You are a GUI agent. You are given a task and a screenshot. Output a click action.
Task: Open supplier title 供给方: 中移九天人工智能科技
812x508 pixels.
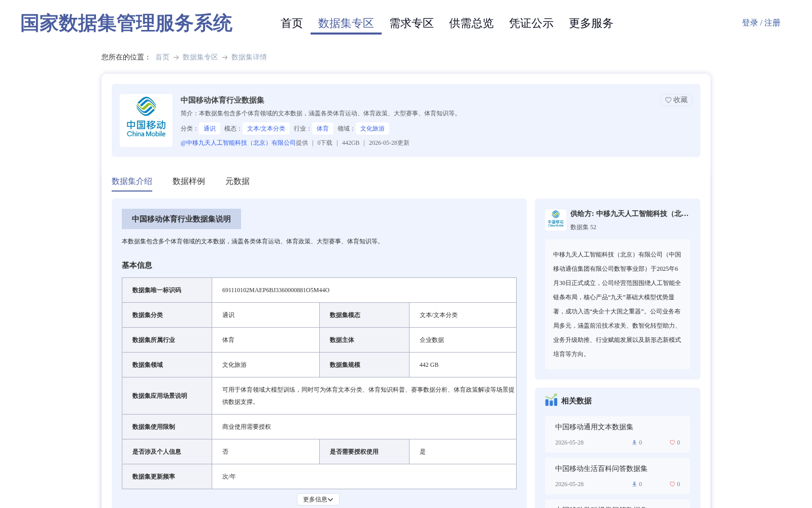629,214
